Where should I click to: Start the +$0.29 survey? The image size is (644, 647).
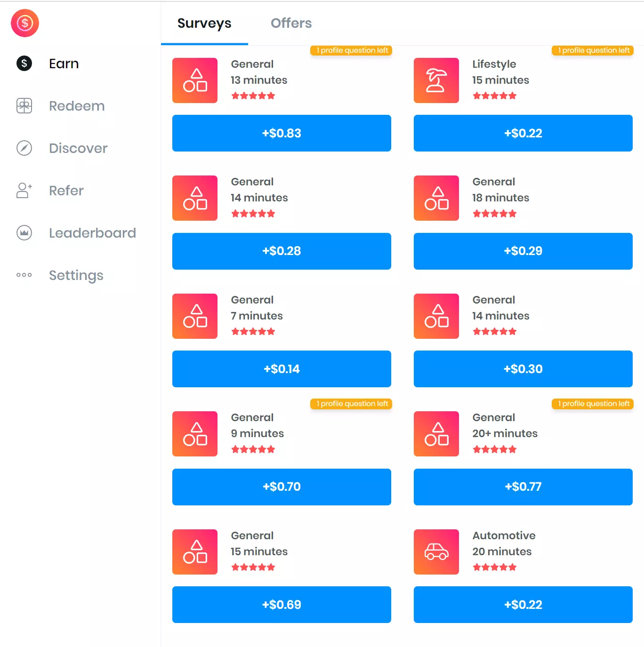coord(523,251)
